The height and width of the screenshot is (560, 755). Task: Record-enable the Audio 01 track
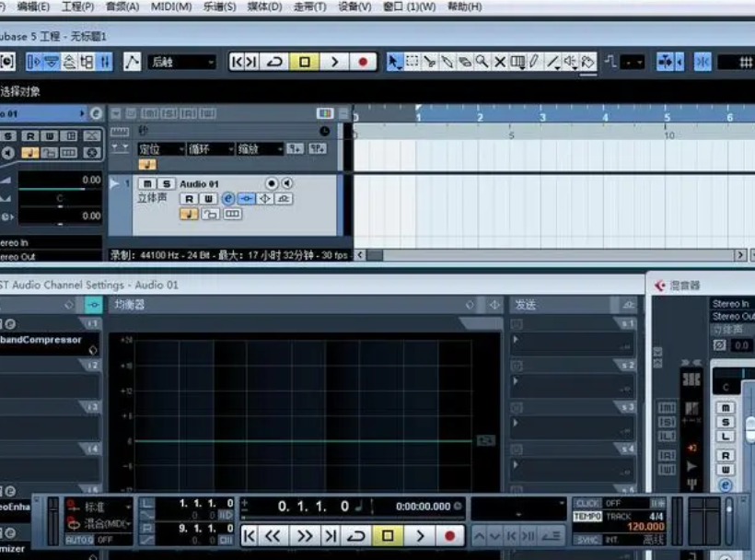point(272,183)
